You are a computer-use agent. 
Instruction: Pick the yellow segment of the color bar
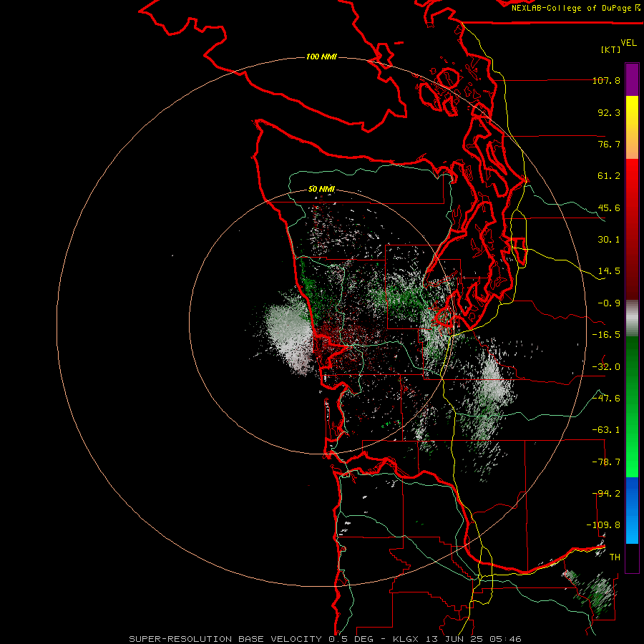[632, 127]
